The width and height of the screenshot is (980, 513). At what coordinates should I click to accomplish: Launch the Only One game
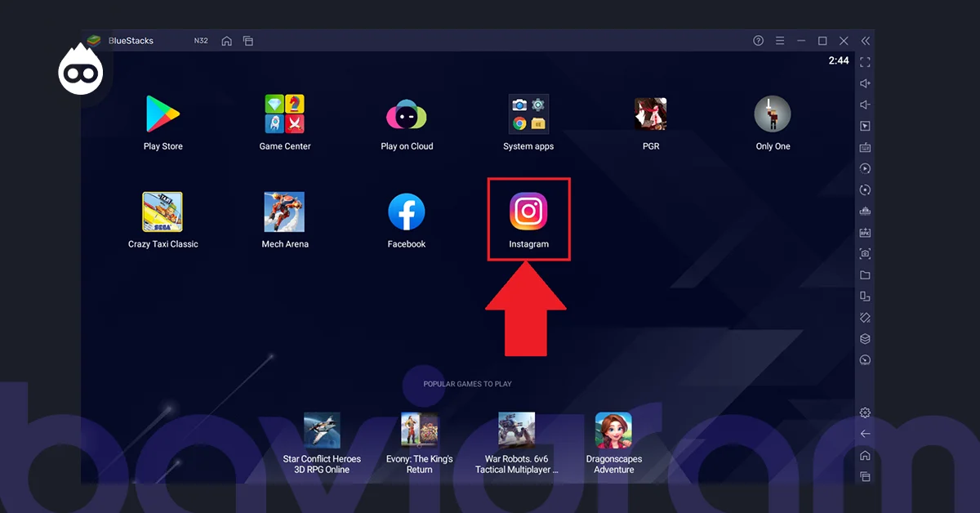coord(773,114)
